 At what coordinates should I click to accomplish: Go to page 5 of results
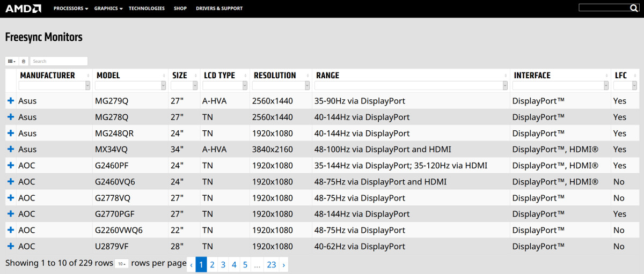(245, 264)
